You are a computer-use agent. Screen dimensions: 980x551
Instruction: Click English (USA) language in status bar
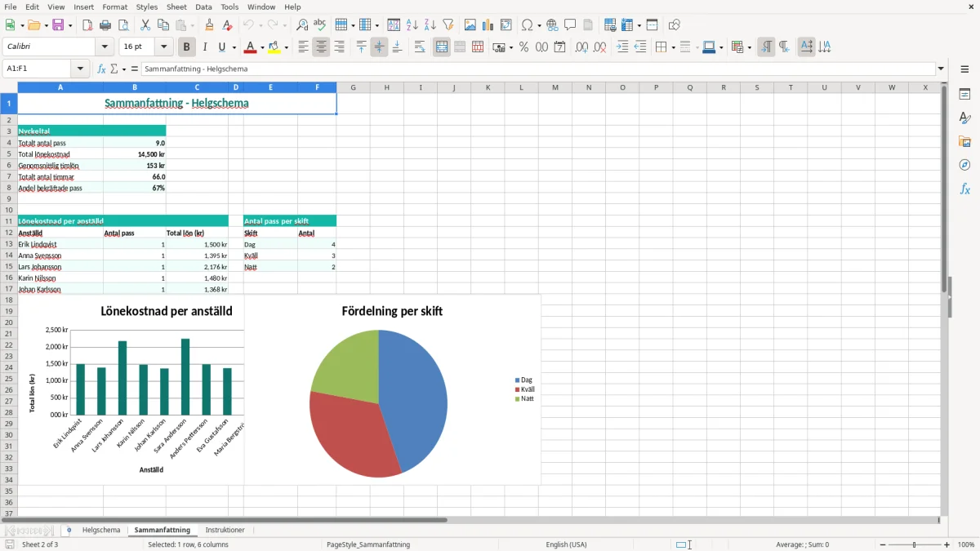tap(566, 544)
